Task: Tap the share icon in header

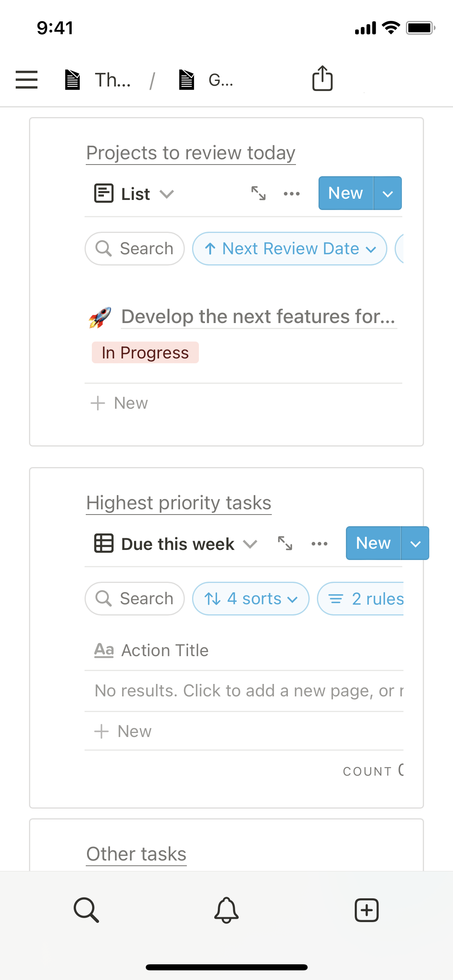Action: tap(322, 78)
